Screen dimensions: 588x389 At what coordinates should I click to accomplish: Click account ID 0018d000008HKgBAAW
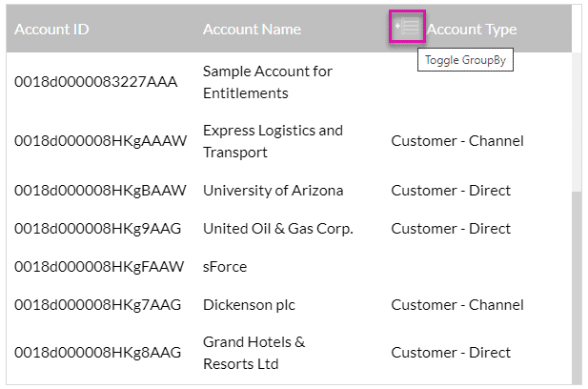(101, 191)
